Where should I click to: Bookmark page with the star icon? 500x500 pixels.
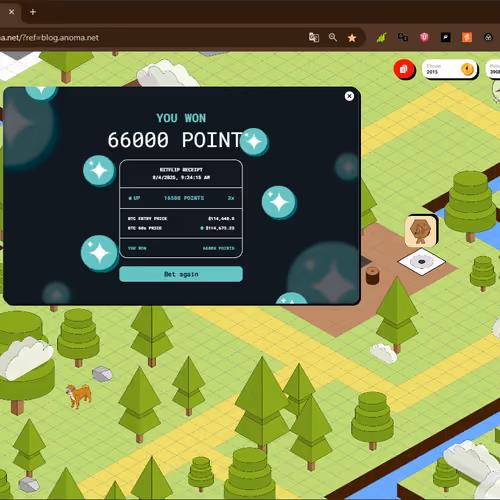pos(352,38)
